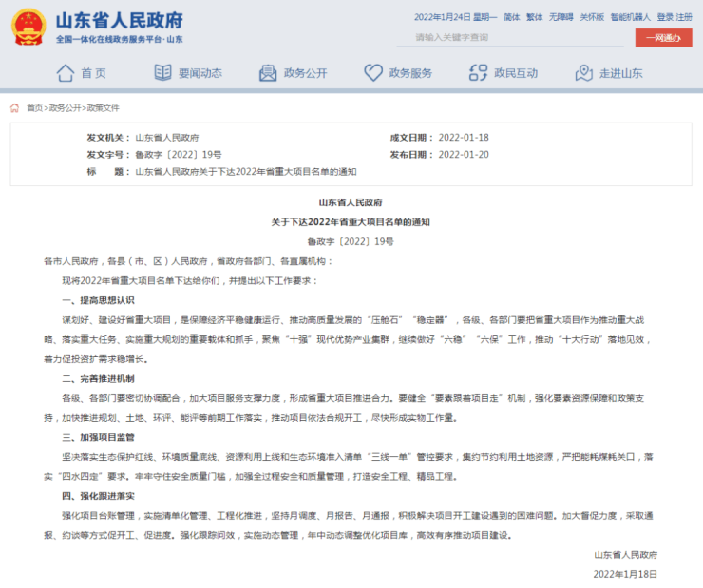Open the 要闻动态 navigation menu item
Viewport: 703px width, 588px height.
click(199, 73)
